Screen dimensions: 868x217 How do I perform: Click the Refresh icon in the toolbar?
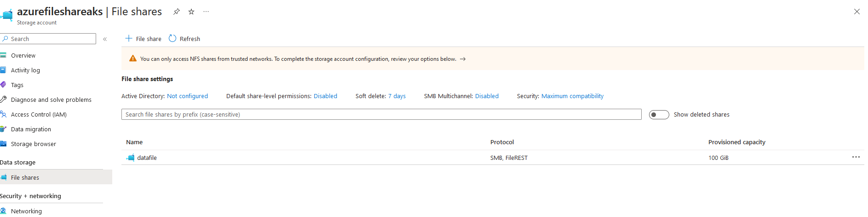pos(172,39)
